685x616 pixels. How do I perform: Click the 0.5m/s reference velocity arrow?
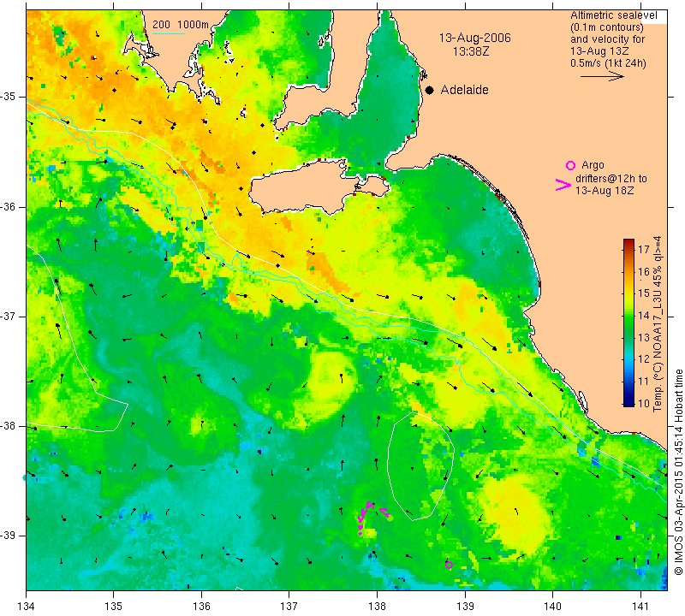602,76
